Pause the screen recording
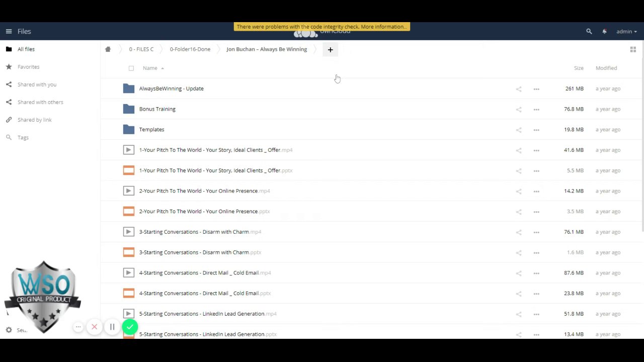644x362 pixels. point(112,327)
